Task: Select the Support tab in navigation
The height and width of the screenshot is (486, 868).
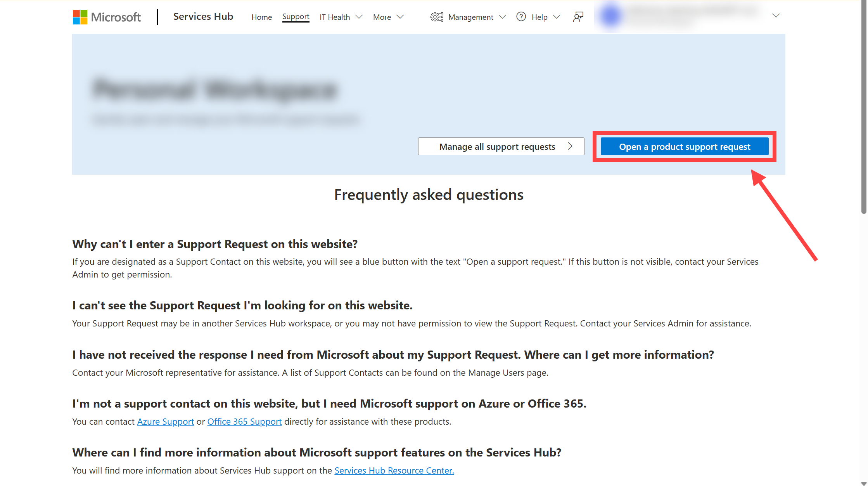Action: point(296,17)
